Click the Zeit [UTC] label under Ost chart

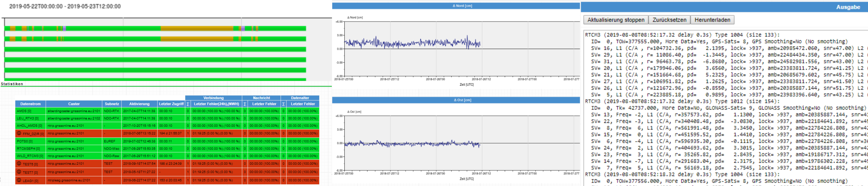tap(466, 179)
